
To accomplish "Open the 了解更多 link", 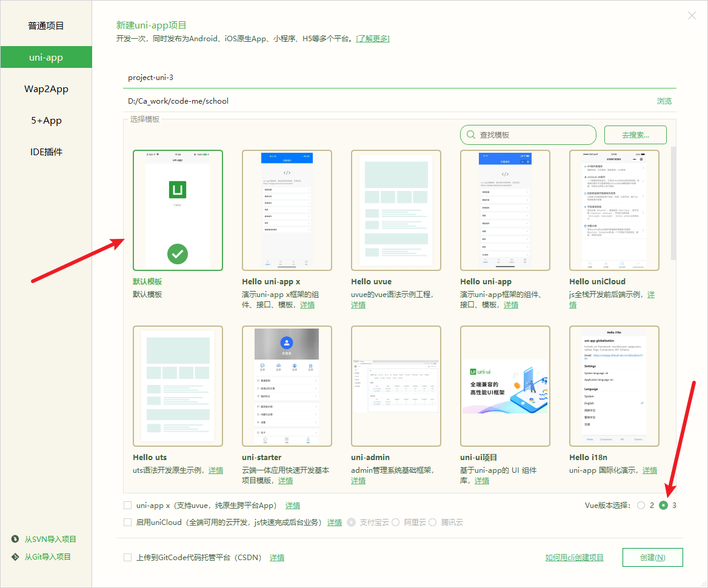I will [373, 39].
